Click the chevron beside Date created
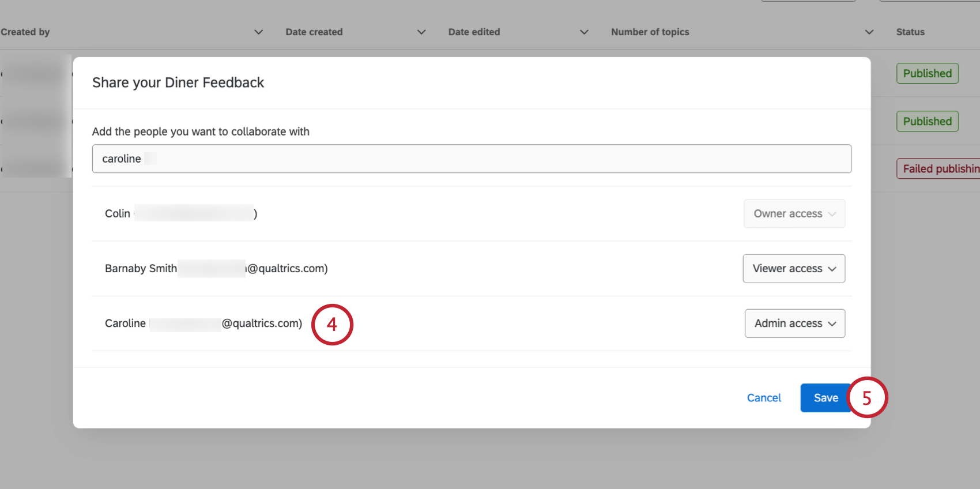The height and width of the screenshot is (489, 980). coord(421,32)
